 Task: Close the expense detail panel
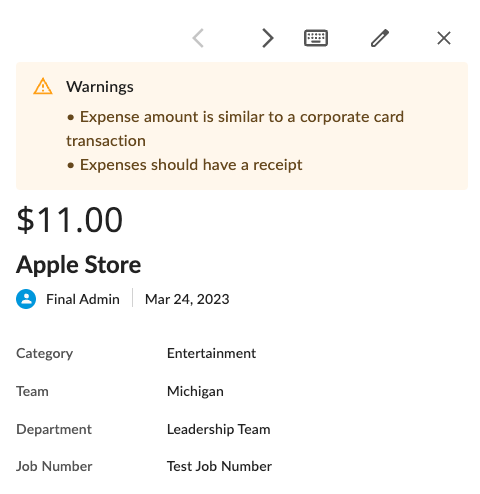click(444, 38)
